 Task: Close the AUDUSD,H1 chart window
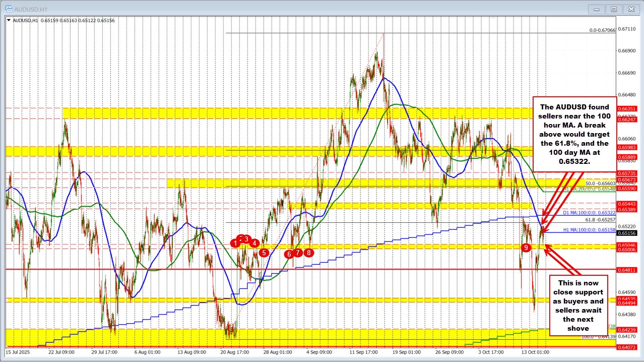(630, 9)
